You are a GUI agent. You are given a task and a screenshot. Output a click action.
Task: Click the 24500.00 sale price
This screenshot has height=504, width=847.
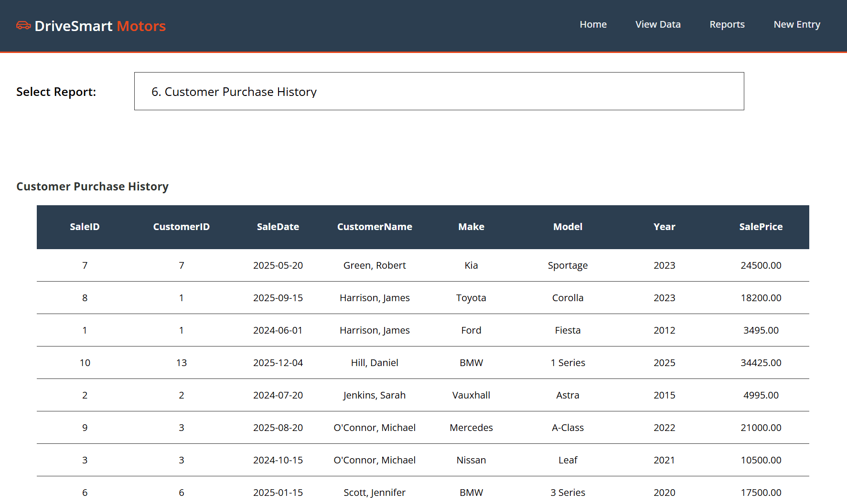[x=761, y=265]
